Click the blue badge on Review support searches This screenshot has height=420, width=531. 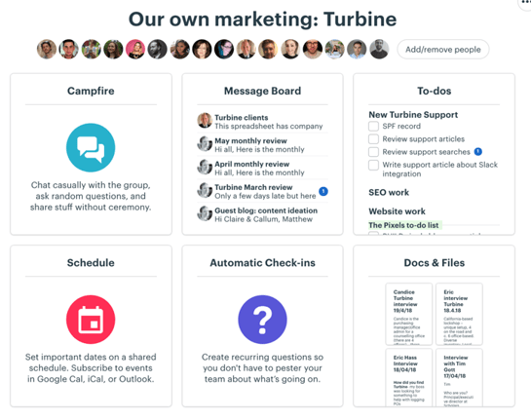[x=477, y=151]
